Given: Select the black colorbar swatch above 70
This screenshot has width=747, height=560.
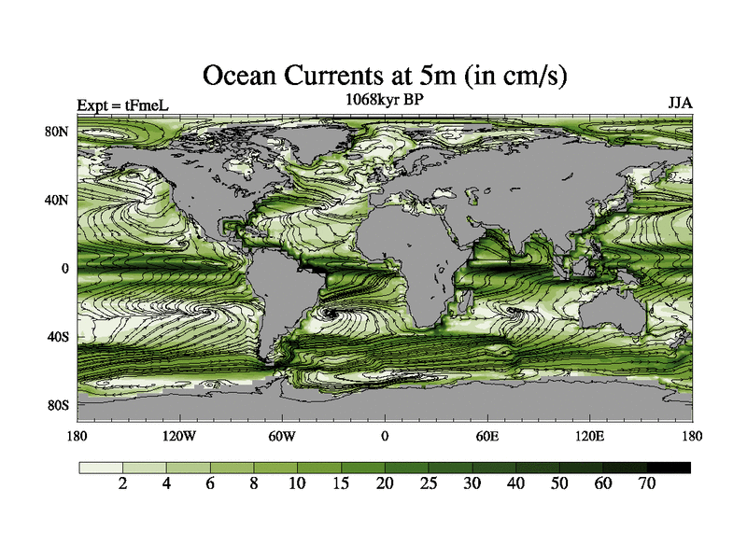Looking at the screenshot, I should pyautogui.click(x=669, y=468).
